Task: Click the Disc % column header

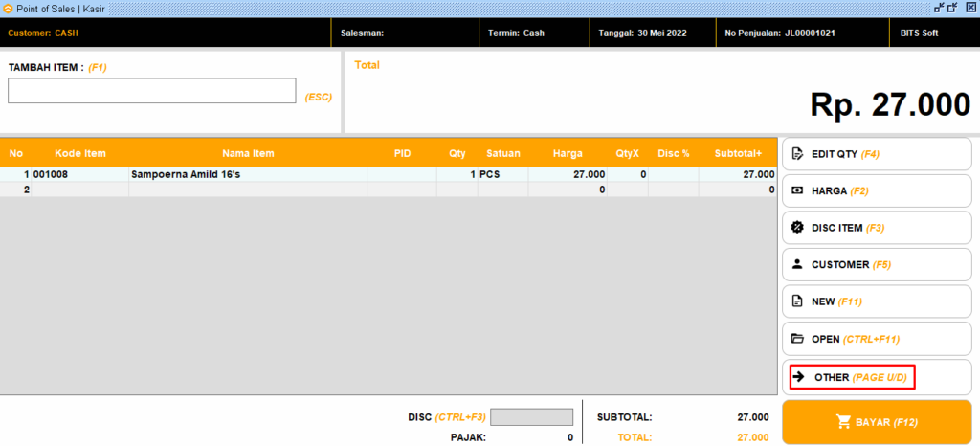Action: [x=673, y=153]
